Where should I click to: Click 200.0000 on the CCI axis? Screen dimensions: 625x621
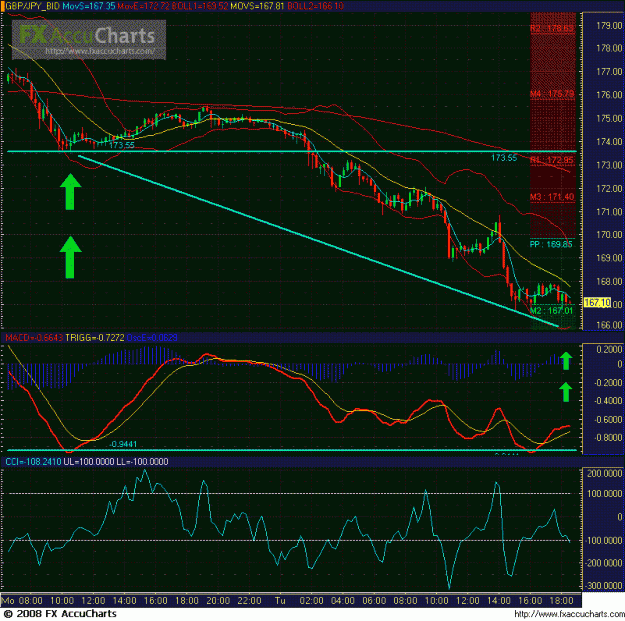tap(604, 474)
